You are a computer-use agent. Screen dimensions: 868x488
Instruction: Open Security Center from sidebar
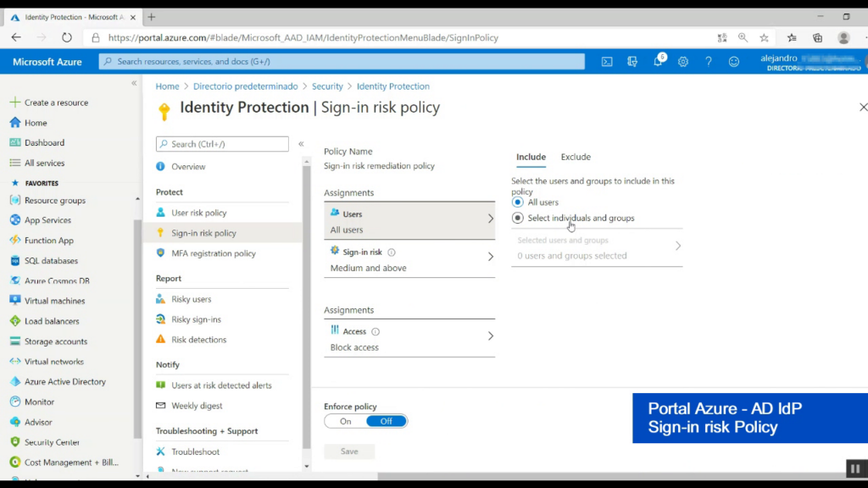point(45,442)
